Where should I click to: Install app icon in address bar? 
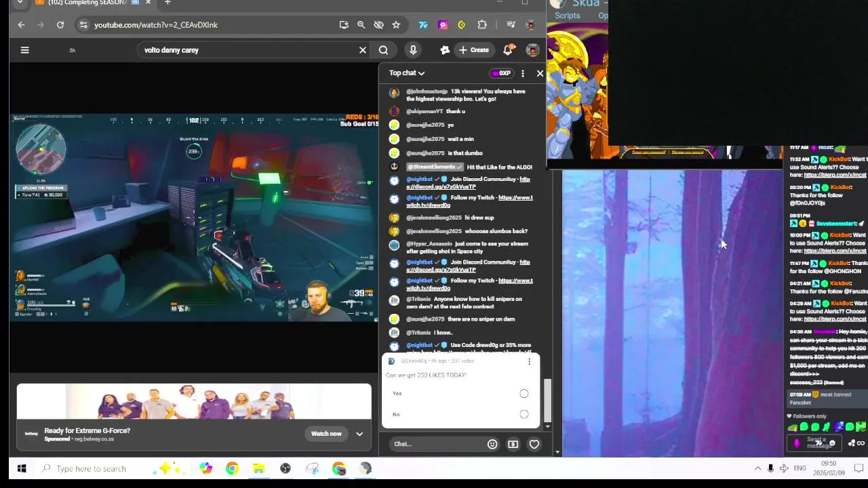tap(344, 25)
